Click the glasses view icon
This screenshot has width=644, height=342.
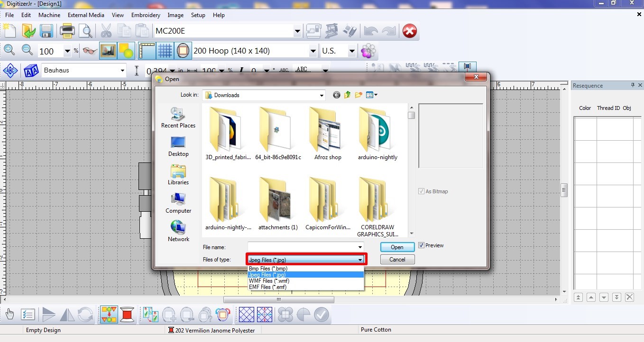[89, 51]
